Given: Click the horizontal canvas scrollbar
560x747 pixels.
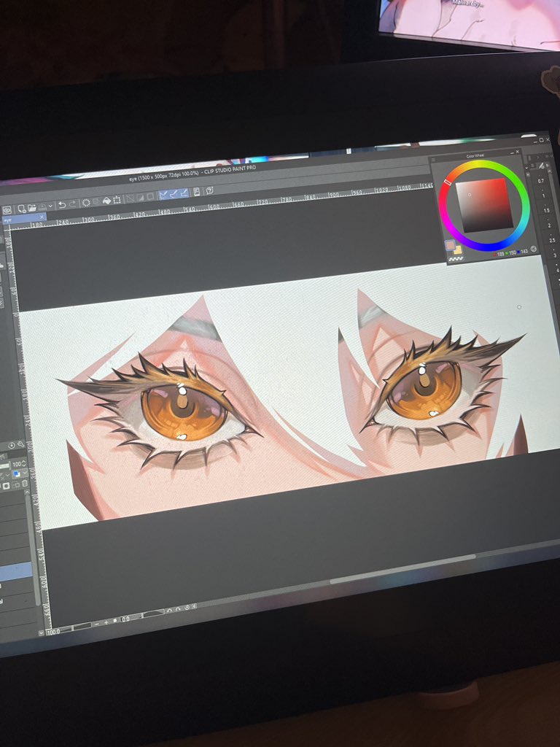Looking at the screenshot, I should click(x=402, y=568).
